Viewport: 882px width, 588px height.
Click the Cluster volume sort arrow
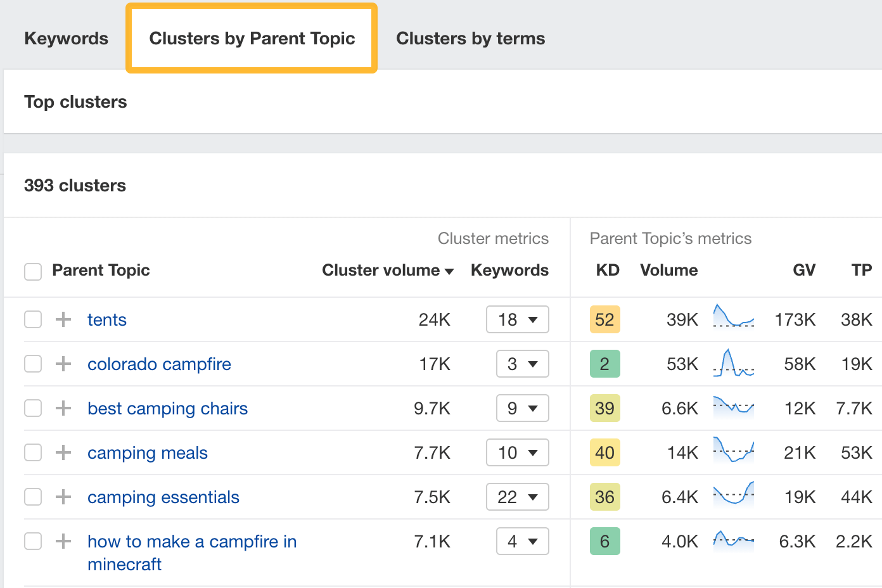click(x=450, y=271)
